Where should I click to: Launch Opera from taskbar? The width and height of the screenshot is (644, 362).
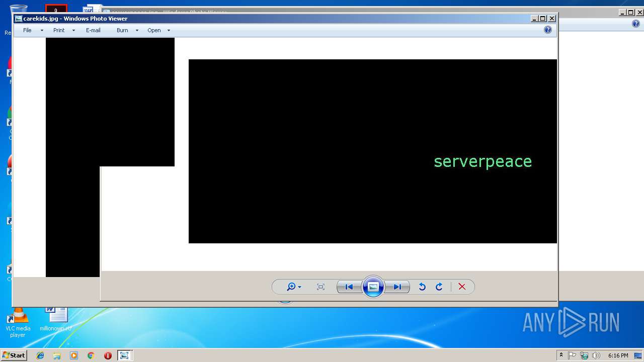coord(108,355)
